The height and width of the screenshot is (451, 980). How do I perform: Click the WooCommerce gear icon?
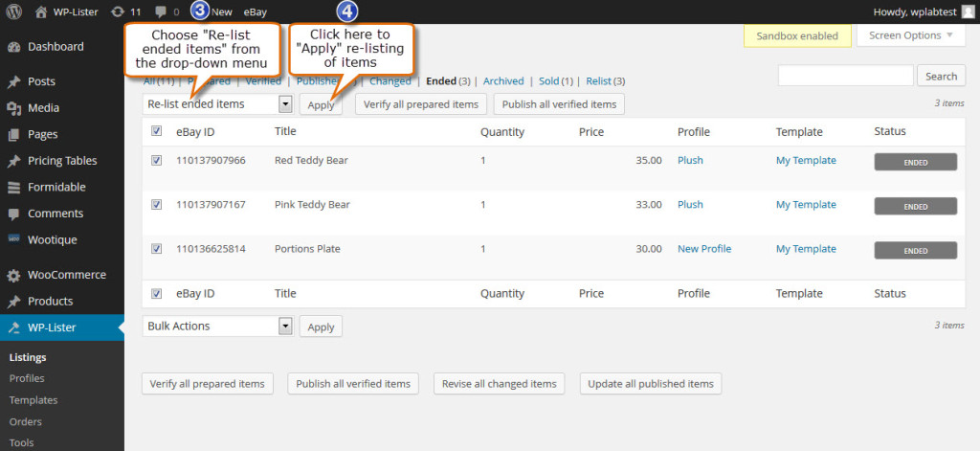click(x=13, y=275)
